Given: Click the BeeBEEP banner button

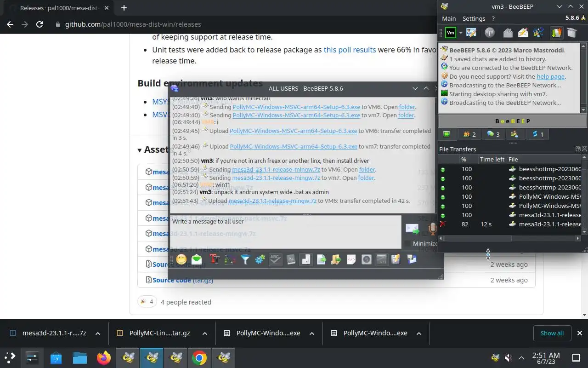Looking at the screenshot, I should pos(512,121).
